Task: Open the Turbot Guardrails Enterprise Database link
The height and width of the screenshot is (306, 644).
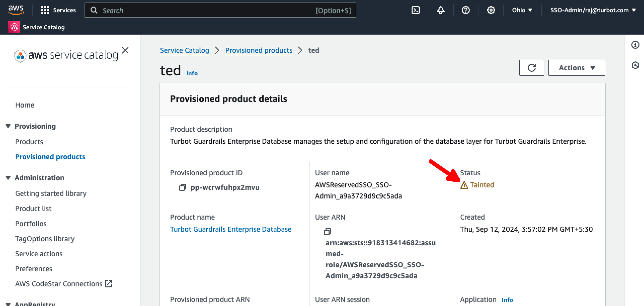Action: point(230,229)
